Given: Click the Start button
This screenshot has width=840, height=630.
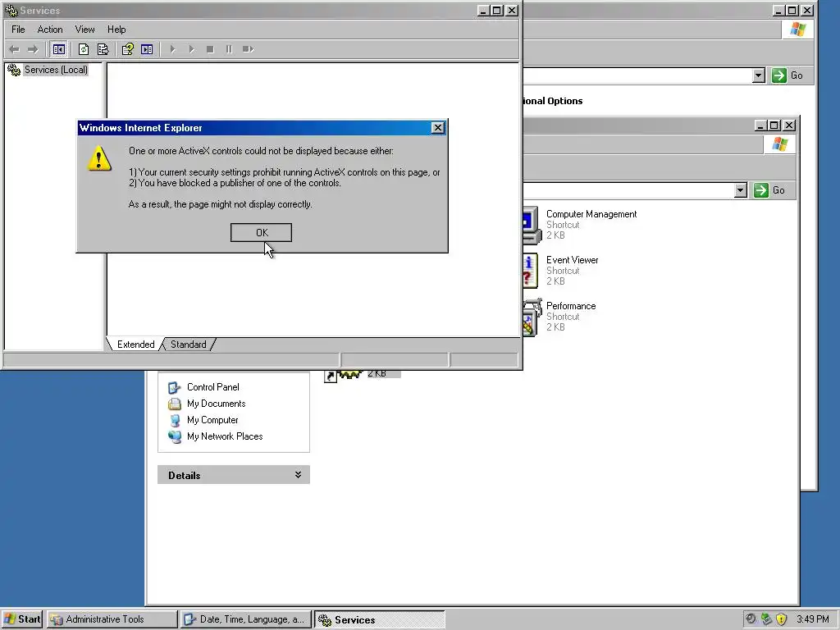Looking at the screenshot, I should click(22, 619).
